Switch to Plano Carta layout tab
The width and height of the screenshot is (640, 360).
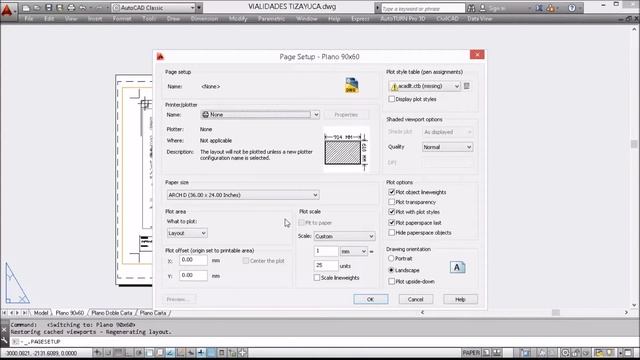point(153,313)
